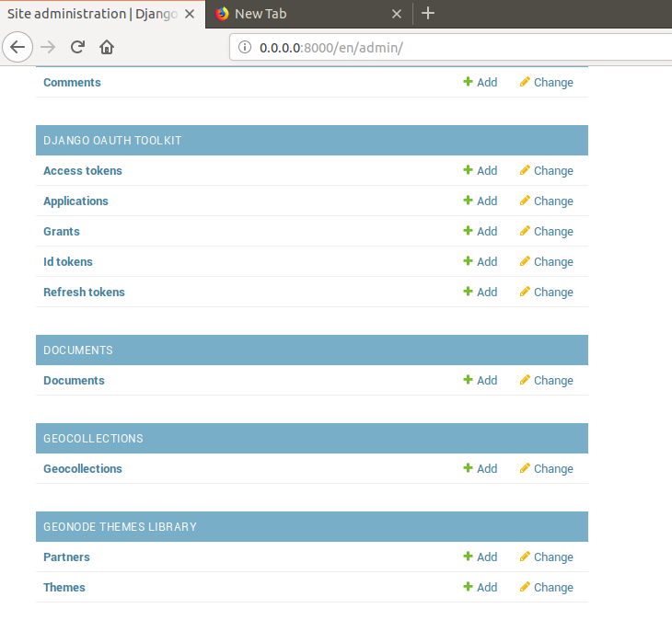Open the Refresh tokens model link

click(x=84, y=293)
